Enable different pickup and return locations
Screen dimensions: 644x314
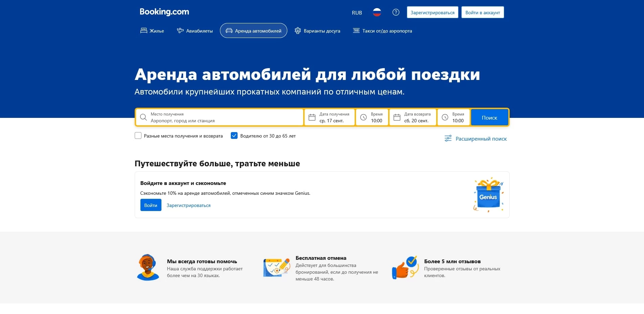pyautogui.click(x=138, y=135)
